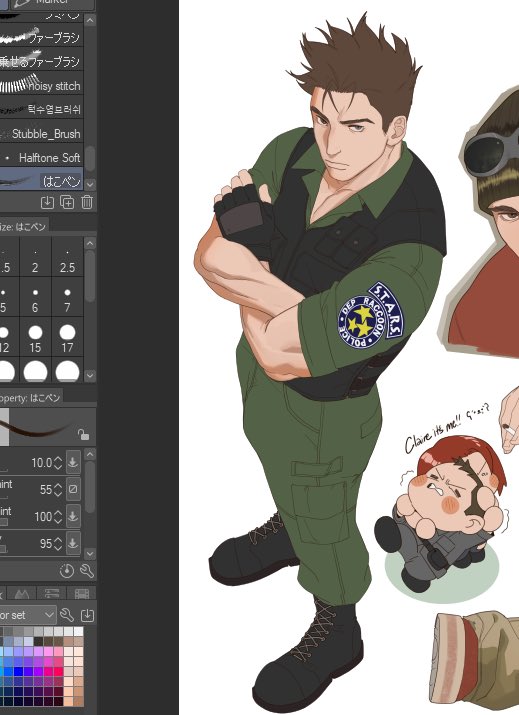The image size is (519, 715).
Task: Choose brush size 6
Action: (35, 297)
